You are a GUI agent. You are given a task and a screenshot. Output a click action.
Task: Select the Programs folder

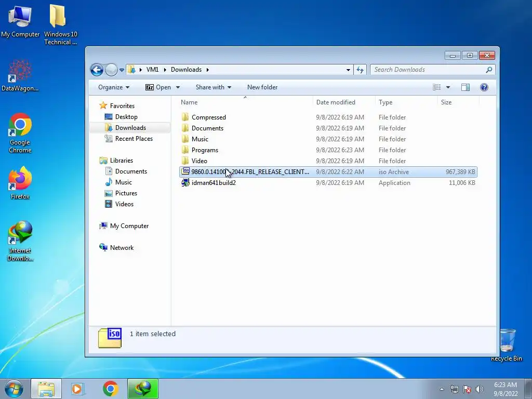coord(328,150)
